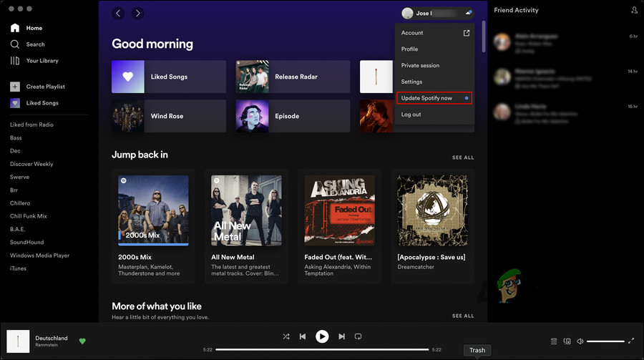The height and width of the screenshot is (360, 644).
Task: Mute the volume speaker icon
Action: pyautogui.click(x=580, y=341)
